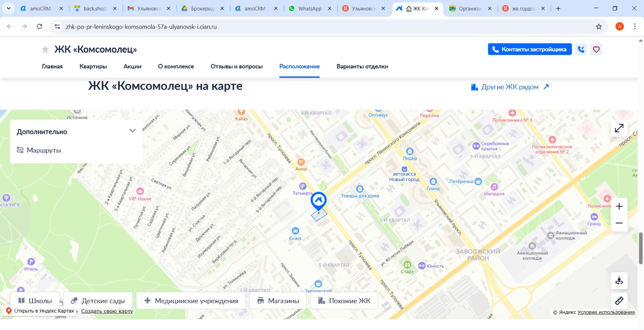Show Медицинские учреждения on map
Viewport: 644px width, 330px height.
(191, 301)
